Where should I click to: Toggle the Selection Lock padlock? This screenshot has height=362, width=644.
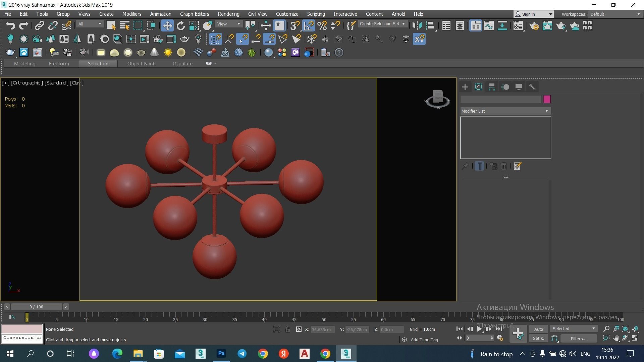[x=287, y=329]
